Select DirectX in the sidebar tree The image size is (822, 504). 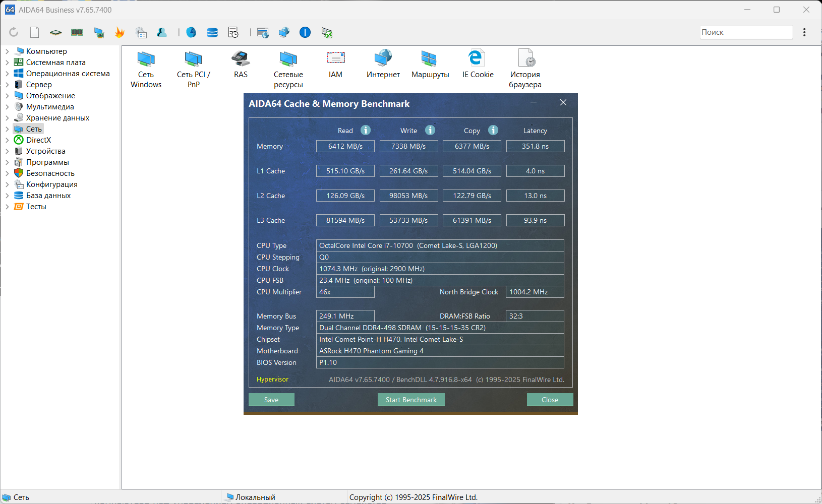tap(38, 140)
